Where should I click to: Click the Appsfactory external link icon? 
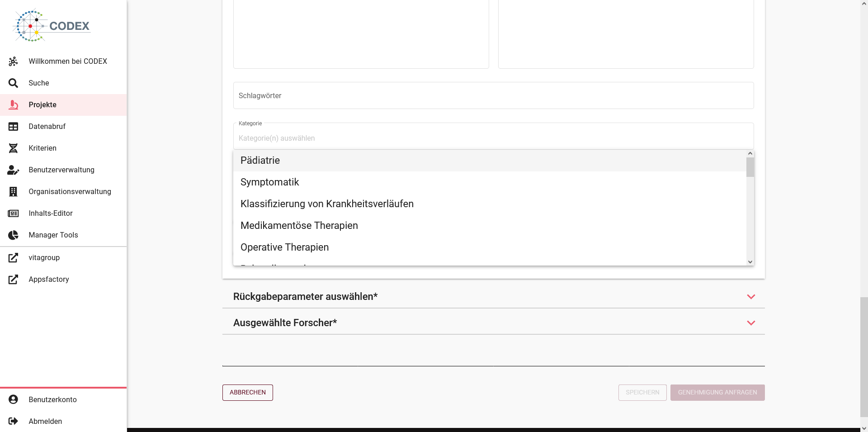13,279
